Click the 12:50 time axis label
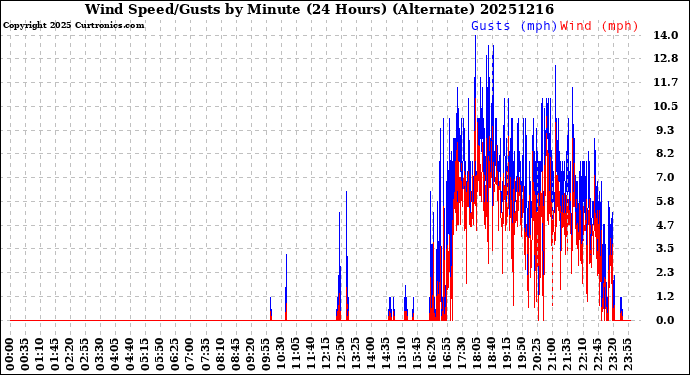Image resolution: width=690 pixels, height=375 pixels. pyautogui.click(x=340, y=355)
